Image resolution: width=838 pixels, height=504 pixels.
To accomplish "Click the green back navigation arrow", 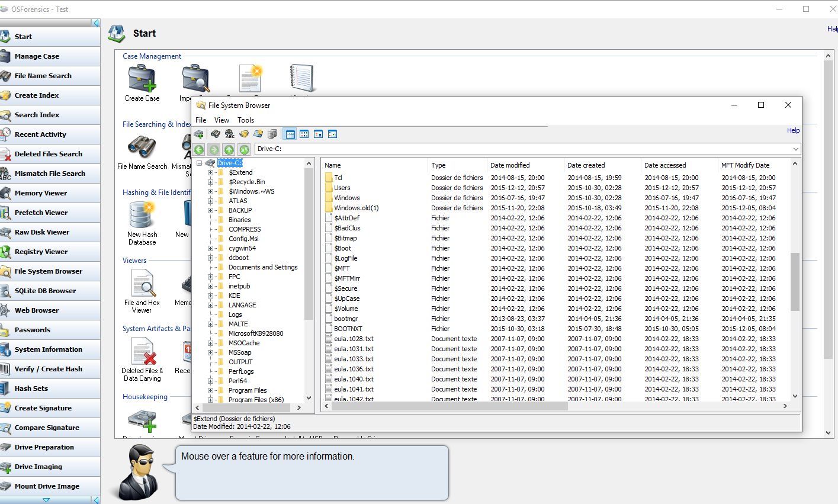I will pyautogui.click(x=199, y=150).
